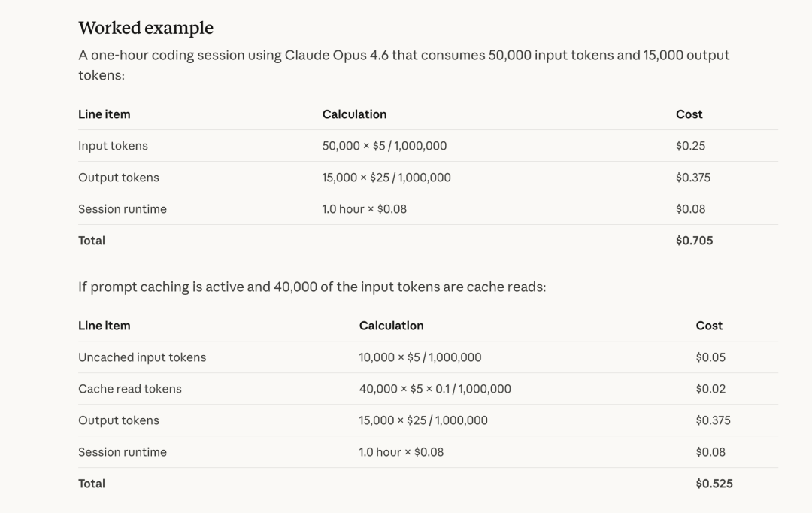Click "Cost" header of the first table
The height and width of the screenshot is (513, 812).
689,114
